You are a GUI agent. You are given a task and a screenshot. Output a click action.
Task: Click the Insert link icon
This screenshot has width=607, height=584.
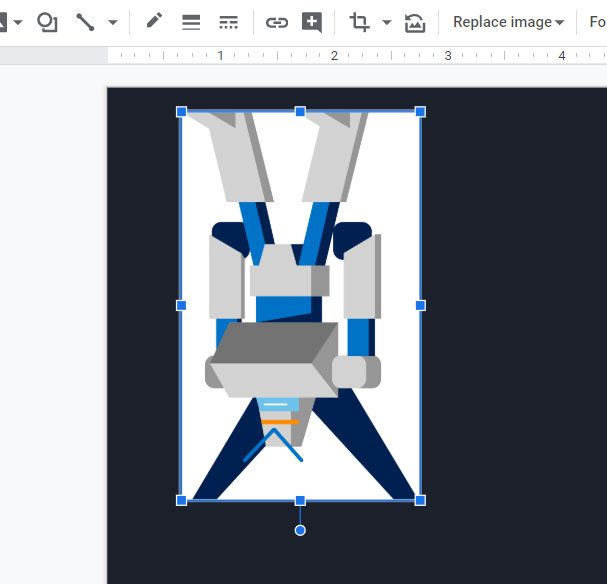pos(277,22)
